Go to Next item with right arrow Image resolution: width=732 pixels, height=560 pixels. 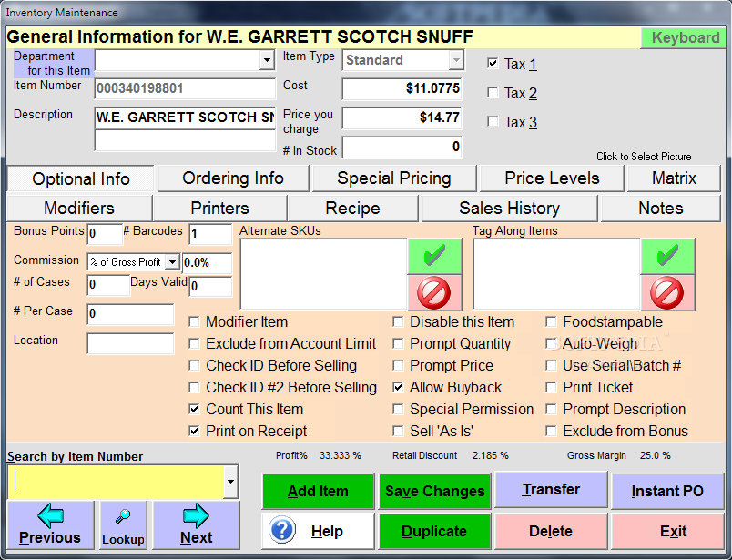[197, 525]
